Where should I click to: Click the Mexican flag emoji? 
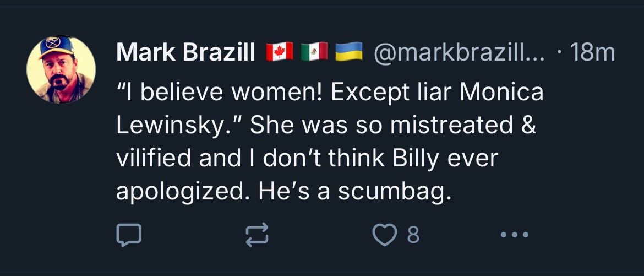(x=314, y=52)
